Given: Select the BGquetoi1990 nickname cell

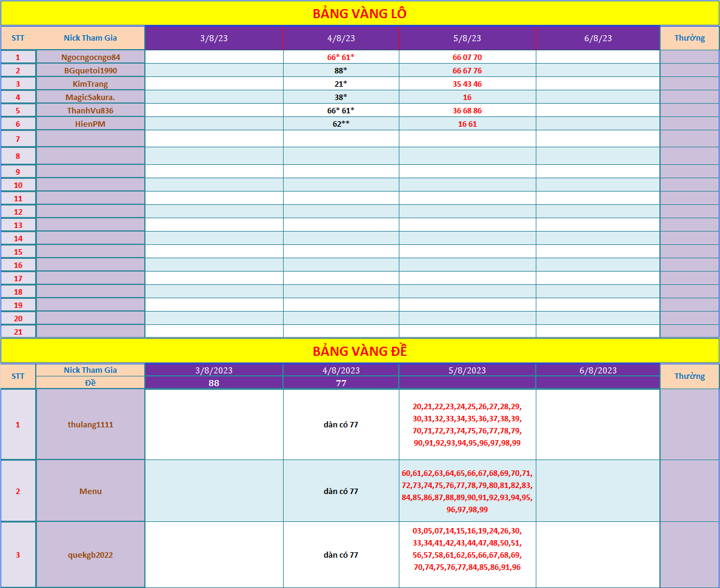Looking at the screenshot, I should (90, 70).
